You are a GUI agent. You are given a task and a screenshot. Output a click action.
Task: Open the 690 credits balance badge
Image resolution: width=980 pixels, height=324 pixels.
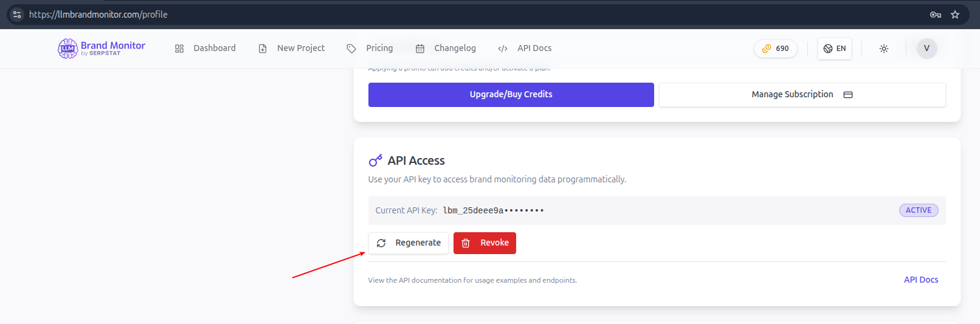(x=776, y=49)
